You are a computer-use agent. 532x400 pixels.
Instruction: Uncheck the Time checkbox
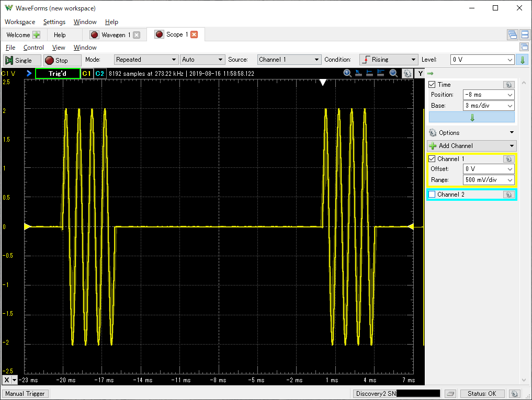click(x=432, y=85)
